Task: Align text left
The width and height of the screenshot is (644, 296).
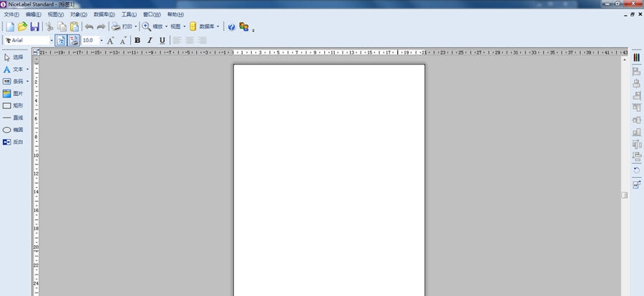Action: [x=177, y=40]
